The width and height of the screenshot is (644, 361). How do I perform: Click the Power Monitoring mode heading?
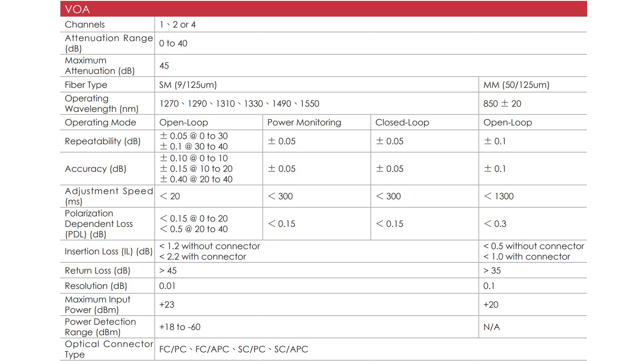tap(304, 122)
